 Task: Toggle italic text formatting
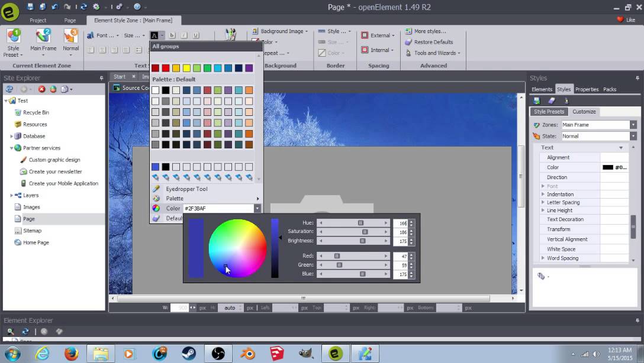tap(184, 35)
